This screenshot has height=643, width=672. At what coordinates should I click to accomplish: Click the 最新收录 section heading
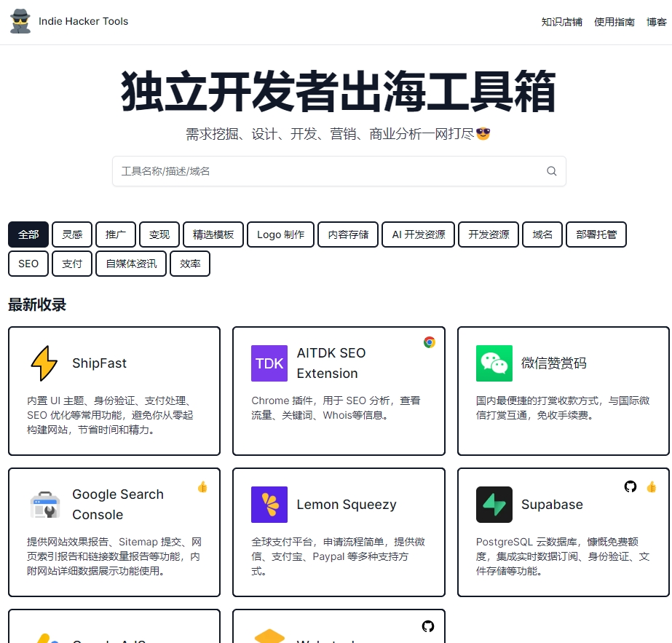37,305
